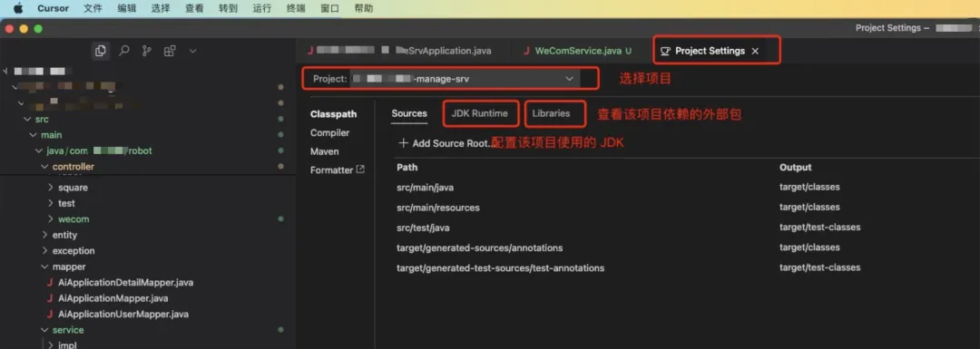The height and width of the screenshot is (349, 980).
Task: Switch to the Sources tab
Action: click(409, 113)
